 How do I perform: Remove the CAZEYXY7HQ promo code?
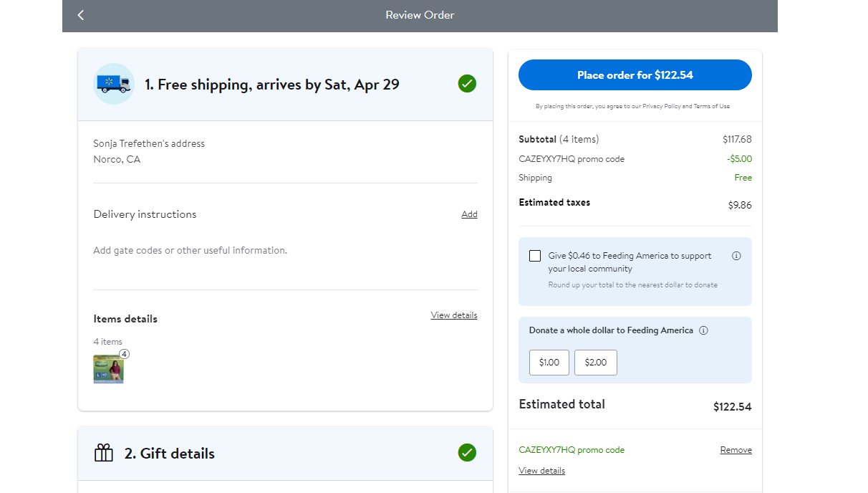[736, 450]
